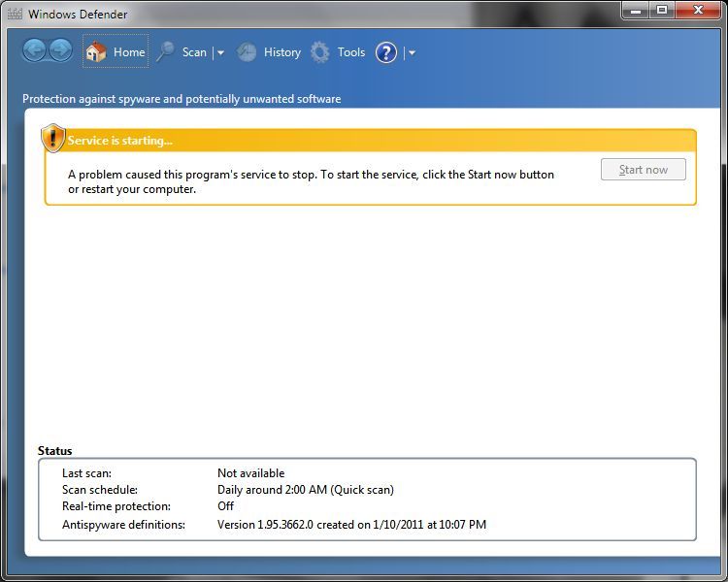Expand the Help options dropdown arrow

412,53
